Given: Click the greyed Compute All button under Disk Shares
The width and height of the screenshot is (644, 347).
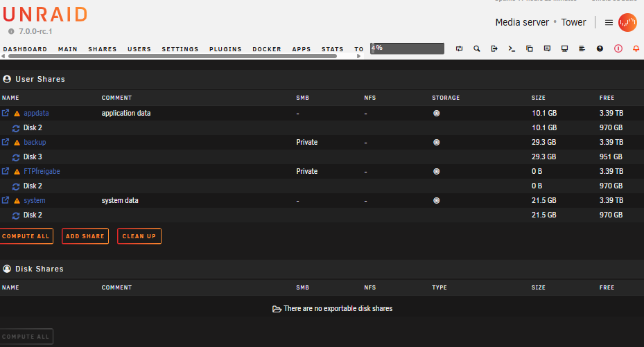Looking at the screenshot, I should [26, 337].
